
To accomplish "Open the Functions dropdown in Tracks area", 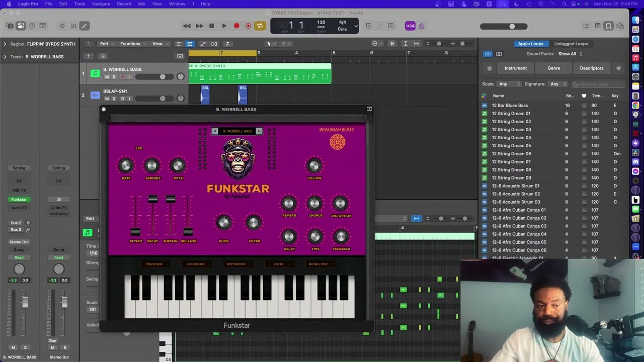I will (x=133, y=44).
